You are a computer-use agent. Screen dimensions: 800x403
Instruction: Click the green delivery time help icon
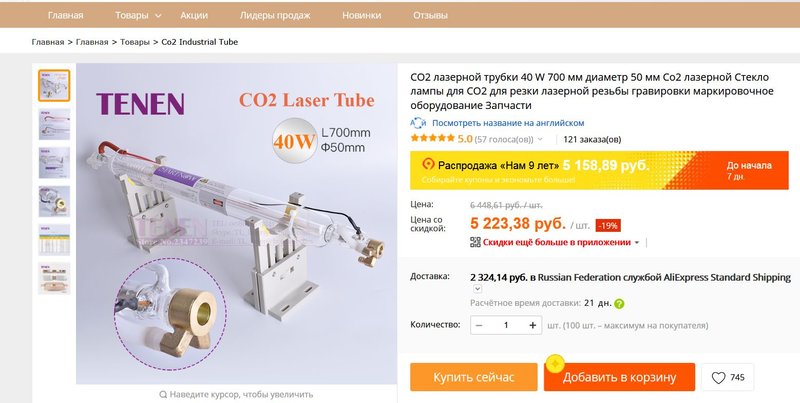[619, 303]
